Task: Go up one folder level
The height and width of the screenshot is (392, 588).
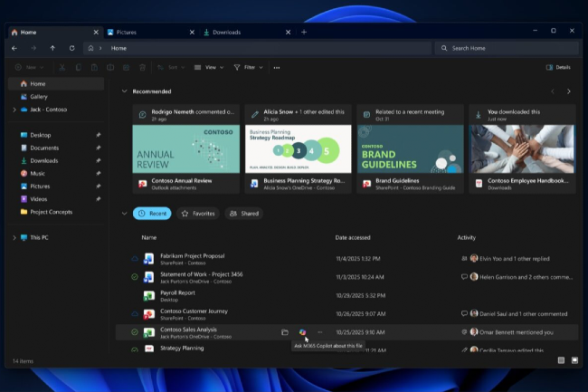Action: pos(52,48)
